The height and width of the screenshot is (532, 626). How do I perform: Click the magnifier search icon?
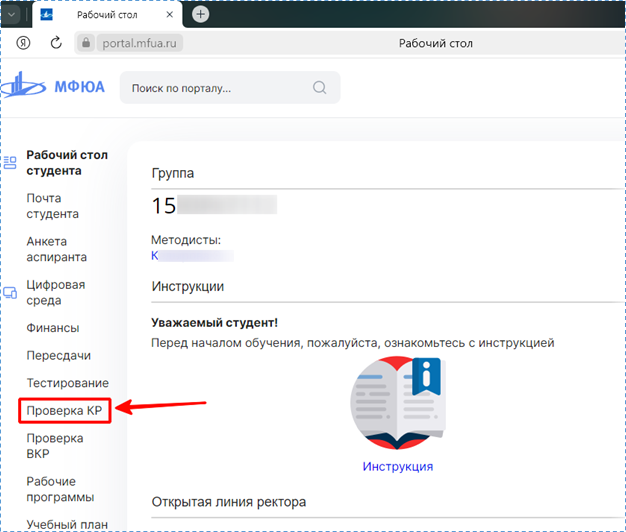(319, 87)
